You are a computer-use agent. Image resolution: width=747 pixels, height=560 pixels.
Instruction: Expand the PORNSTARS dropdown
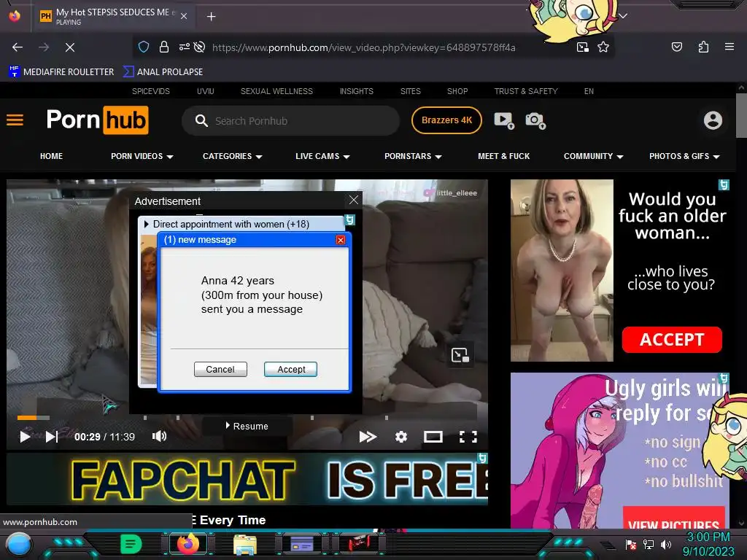point(413,156)
